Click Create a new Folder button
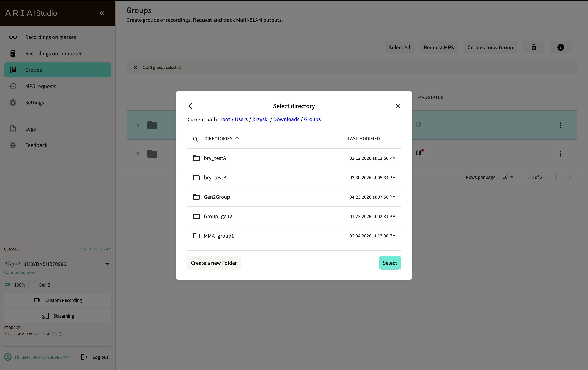Screen dimensions: 588x370 (214, 263)
